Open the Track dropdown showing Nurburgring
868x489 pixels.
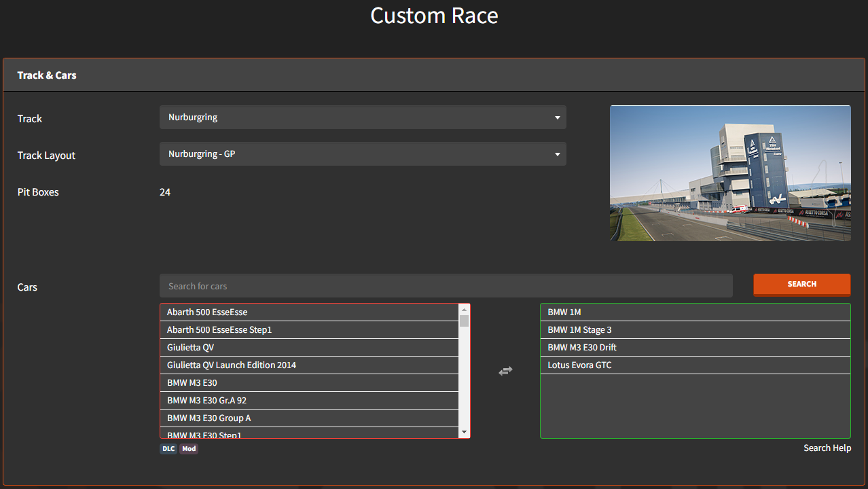point(363,117)
